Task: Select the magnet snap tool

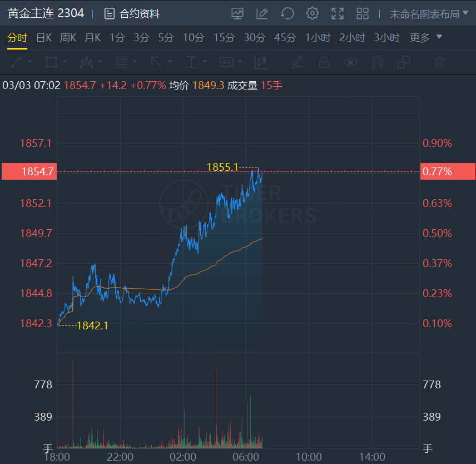Action: tap(377, 62)
